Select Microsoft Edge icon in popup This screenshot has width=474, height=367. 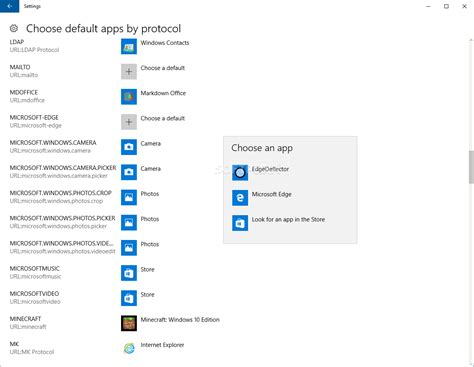(240, 198)
